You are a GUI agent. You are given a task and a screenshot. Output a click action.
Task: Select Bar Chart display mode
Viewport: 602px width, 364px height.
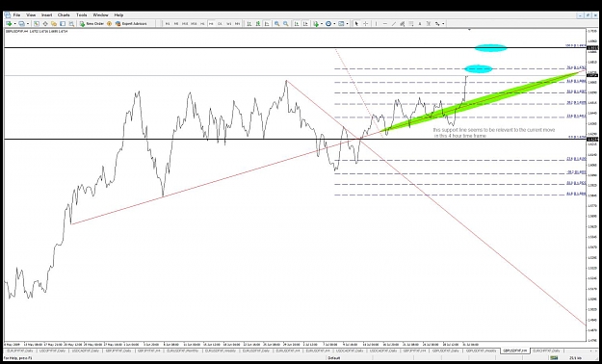tap(249, 24)
